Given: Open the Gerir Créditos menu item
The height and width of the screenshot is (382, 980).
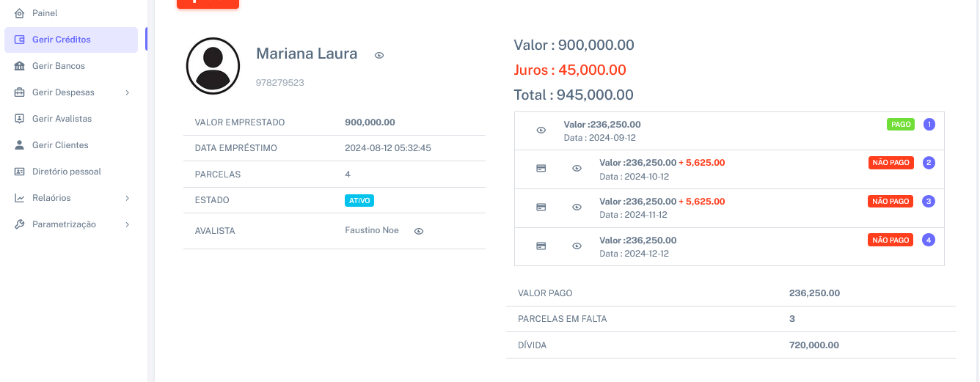Looking at the screenshot, I should pos(62,40).
